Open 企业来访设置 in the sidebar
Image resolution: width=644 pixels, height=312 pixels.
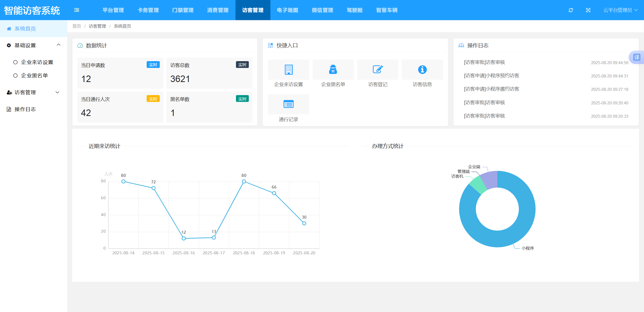click(34, 62)
